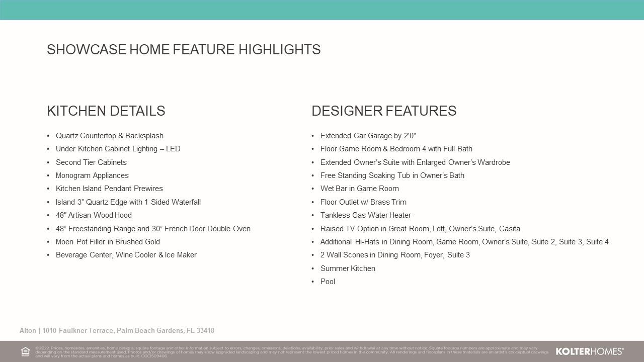The height and width of the screenshot is (362, 644).
Task: Select the Pool list item
Action: pyautogui.click(x=328, y=282)
